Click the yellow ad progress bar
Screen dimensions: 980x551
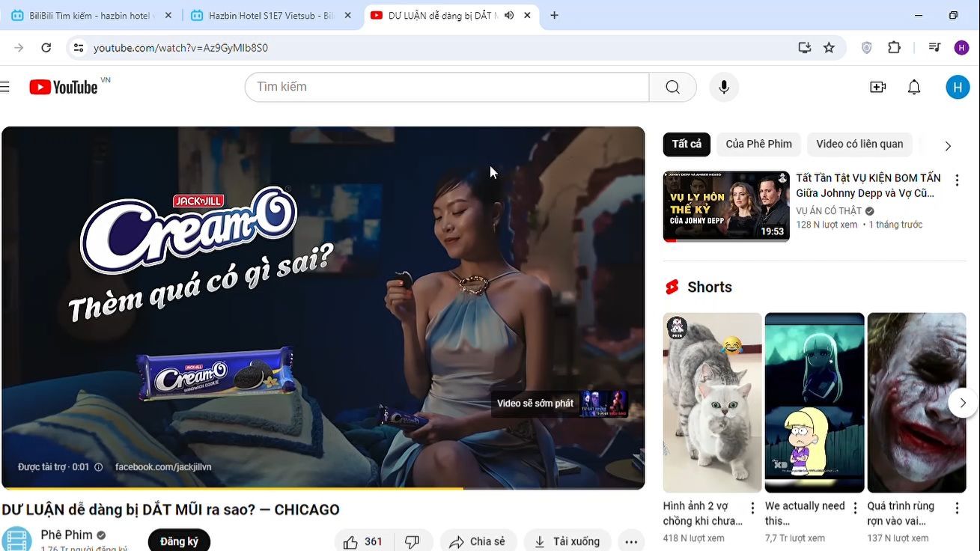coord(232,488)
